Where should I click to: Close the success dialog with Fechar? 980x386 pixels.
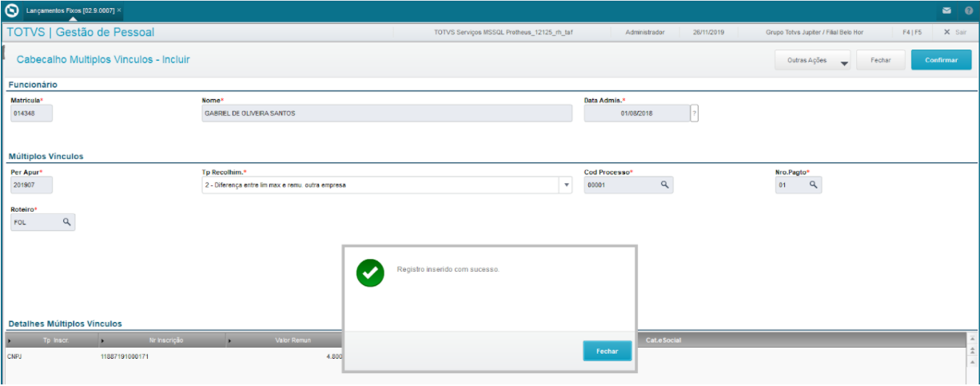[x=607, y=351]
